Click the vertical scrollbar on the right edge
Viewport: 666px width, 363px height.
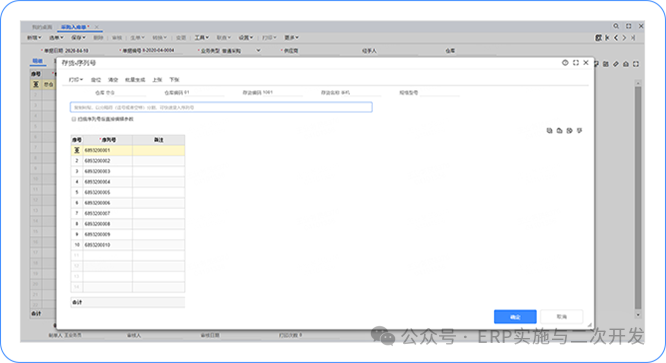tap(638, 198)
